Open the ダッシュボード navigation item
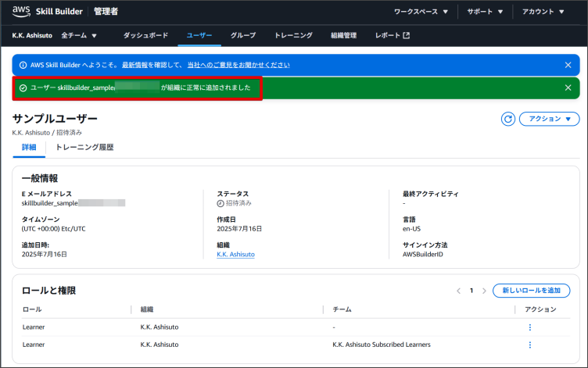Screen dimensions: 588x368 tap(145, 35)
